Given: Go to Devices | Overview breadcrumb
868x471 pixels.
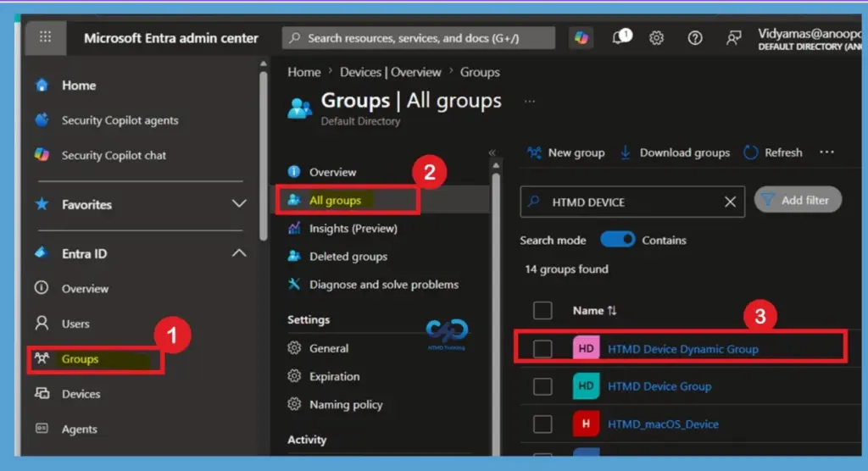Looking at the screenshot, I should click(390, 72).
